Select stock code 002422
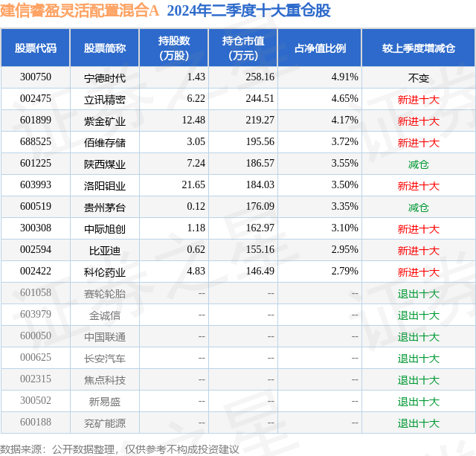Image resolution: width=476 pixels, height=456 pixels. tap(36, 271)
